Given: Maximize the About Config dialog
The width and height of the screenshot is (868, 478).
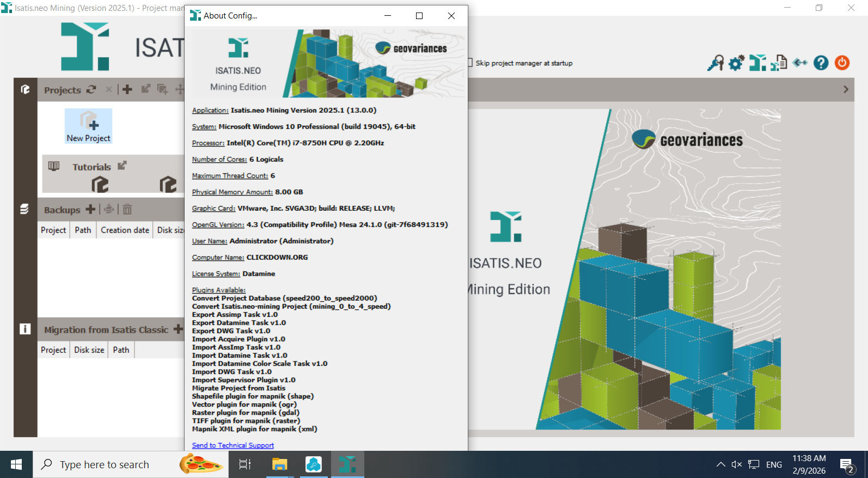Looking at the screenshot, I should tap(419, 16).
